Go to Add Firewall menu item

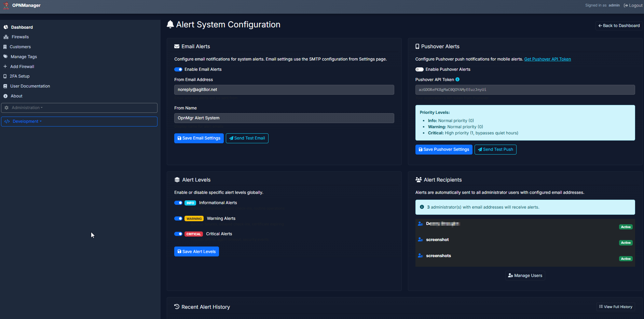(x=22, y=67)
